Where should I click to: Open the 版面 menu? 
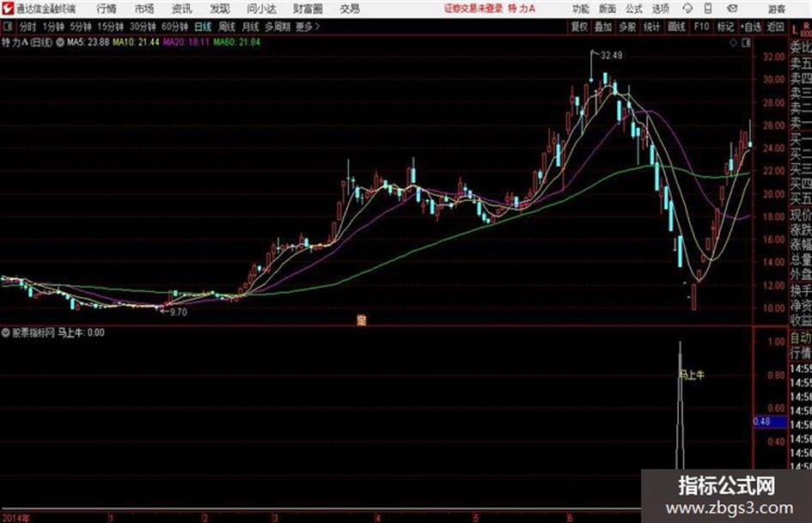point(607,9)
